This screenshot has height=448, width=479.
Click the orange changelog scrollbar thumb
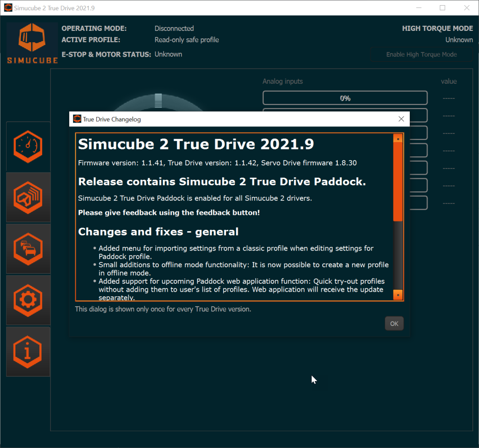pyautogui.click(x=398, y=182)
